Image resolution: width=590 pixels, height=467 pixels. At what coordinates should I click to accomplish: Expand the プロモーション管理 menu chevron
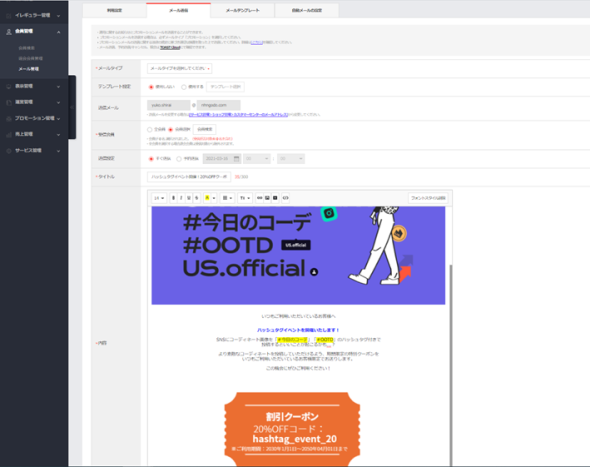coord(58,119)
